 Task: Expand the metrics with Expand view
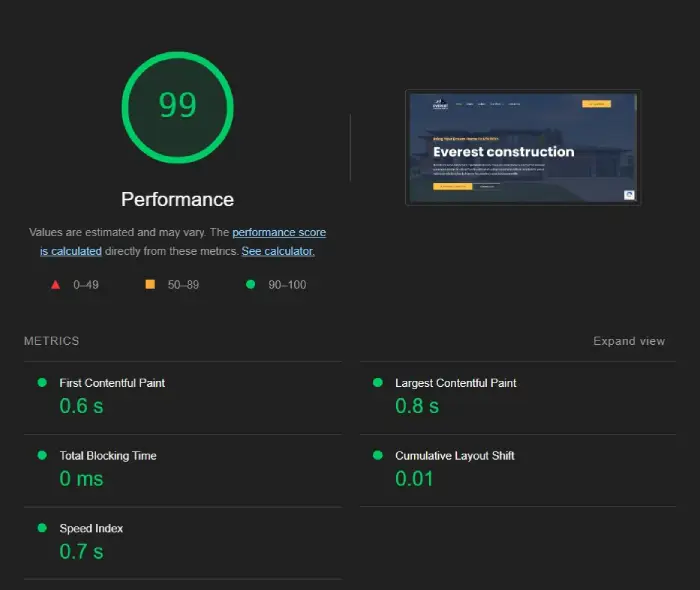coord(628,341)
